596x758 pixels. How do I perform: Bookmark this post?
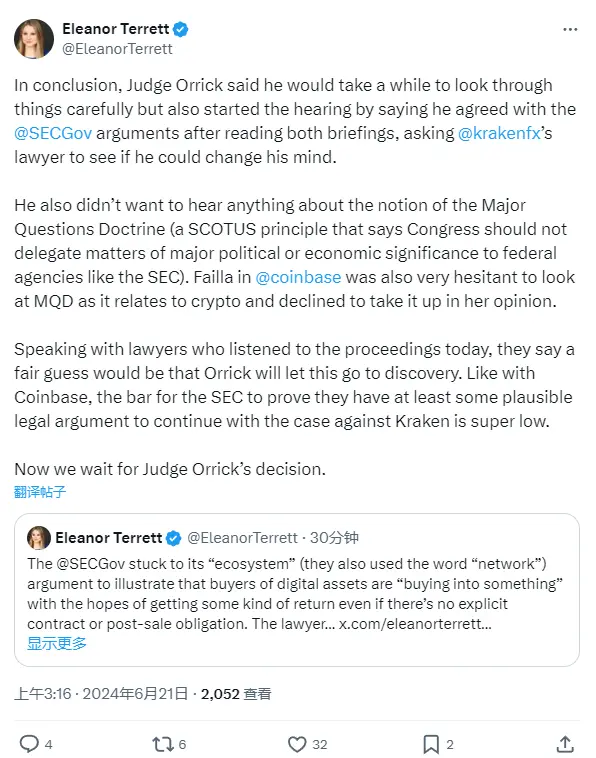click(x=431, y=744)
